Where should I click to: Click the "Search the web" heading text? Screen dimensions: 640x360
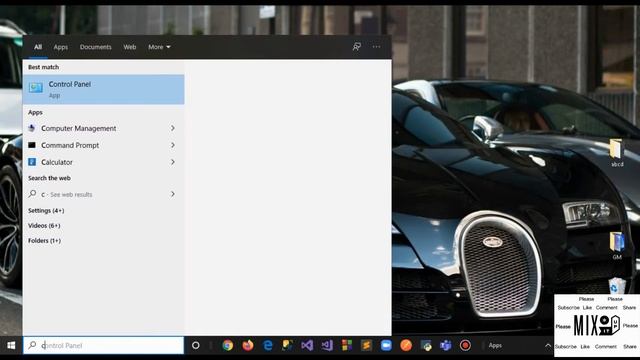click(x=49, y=178)
